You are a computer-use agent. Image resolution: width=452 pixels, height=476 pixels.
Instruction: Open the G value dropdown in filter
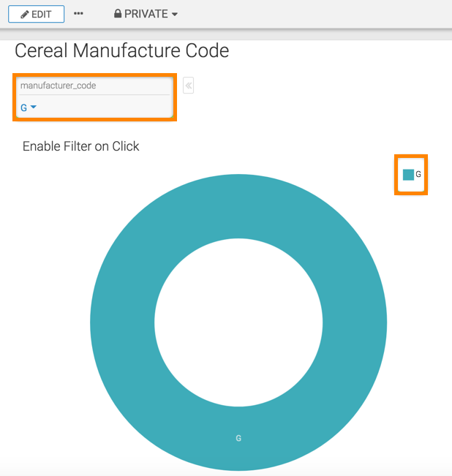[x=24, y=107]
